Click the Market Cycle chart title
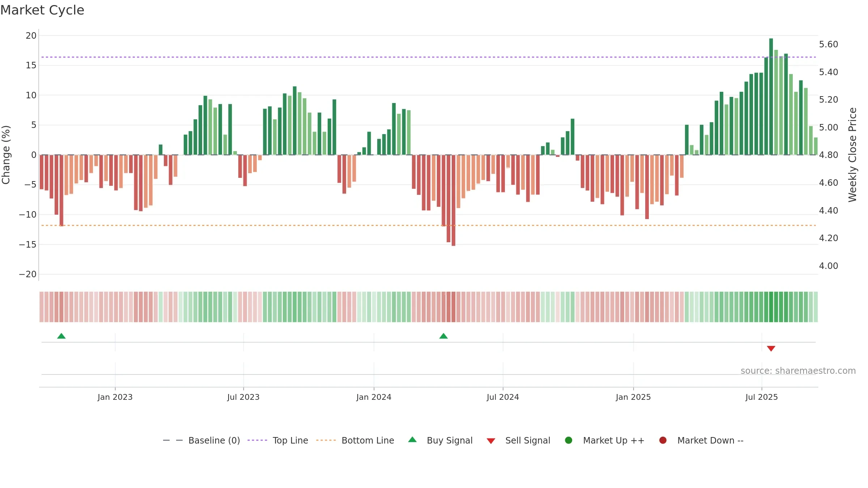The width and height of the screenshot is (868, 488). pos(42,10)
